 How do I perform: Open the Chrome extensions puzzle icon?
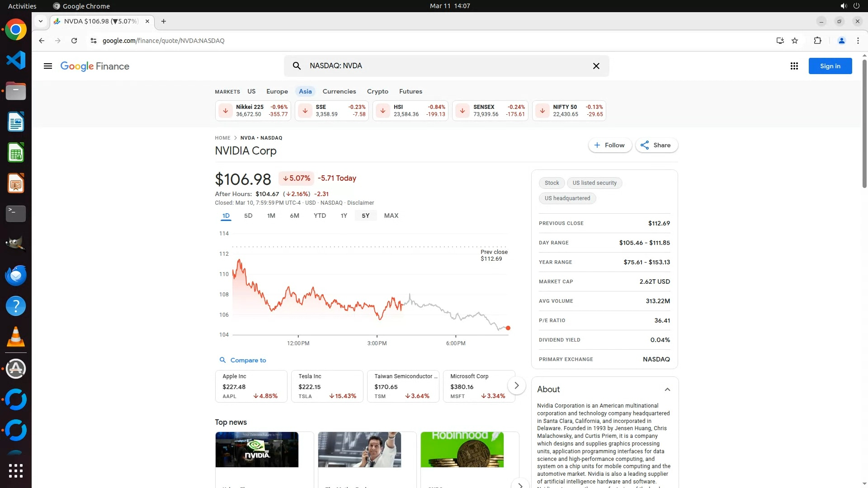[x=817, y=41]
